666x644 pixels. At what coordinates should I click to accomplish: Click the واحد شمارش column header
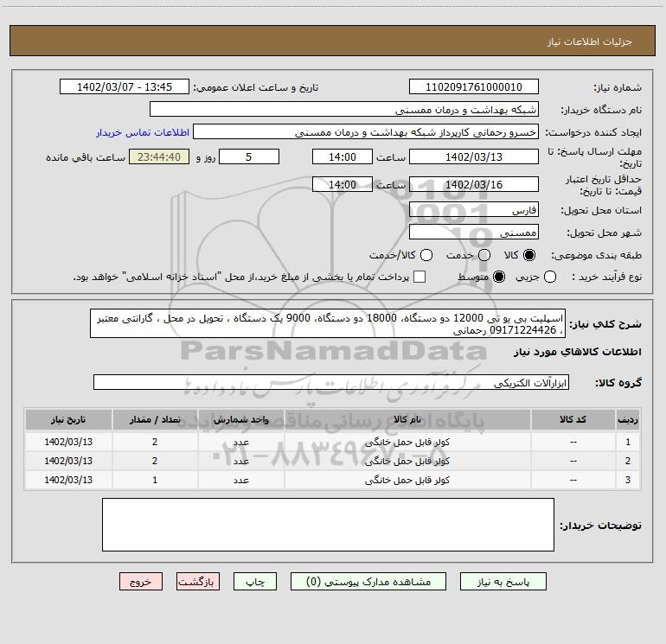coord(240,420)
